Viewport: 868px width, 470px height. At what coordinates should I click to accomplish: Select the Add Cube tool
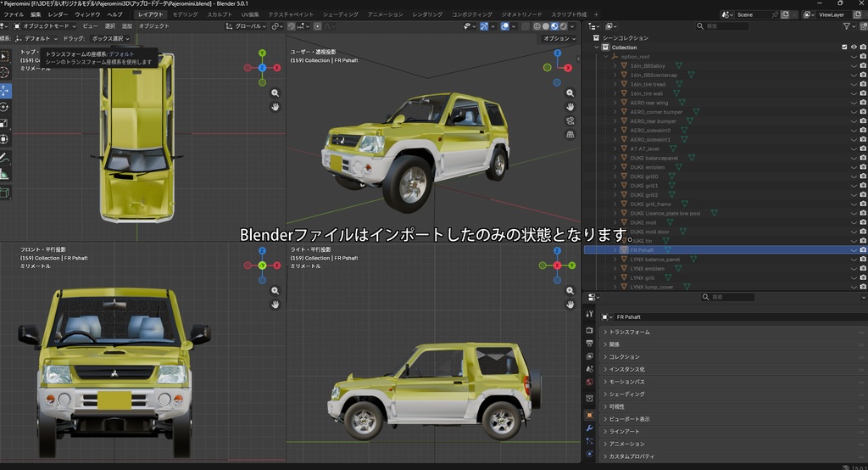click(5, 193)
